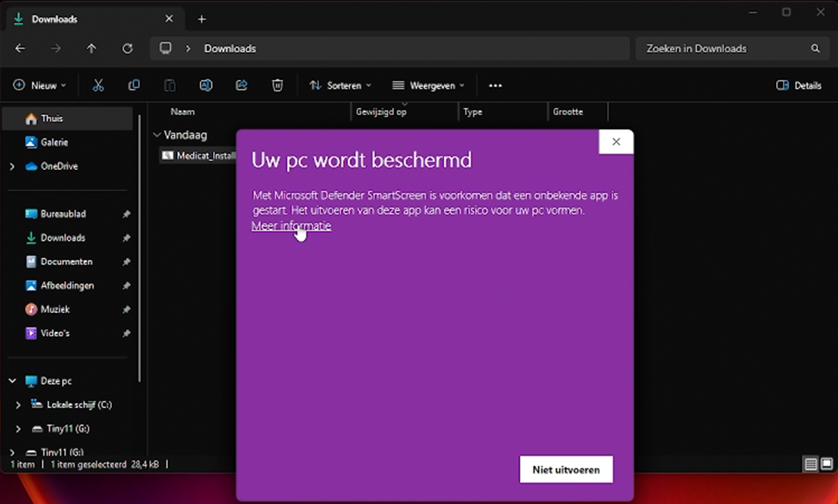Go up one folder level arrow
The width and height of the screenshot is (838, 504).
(x=91, y=48)
